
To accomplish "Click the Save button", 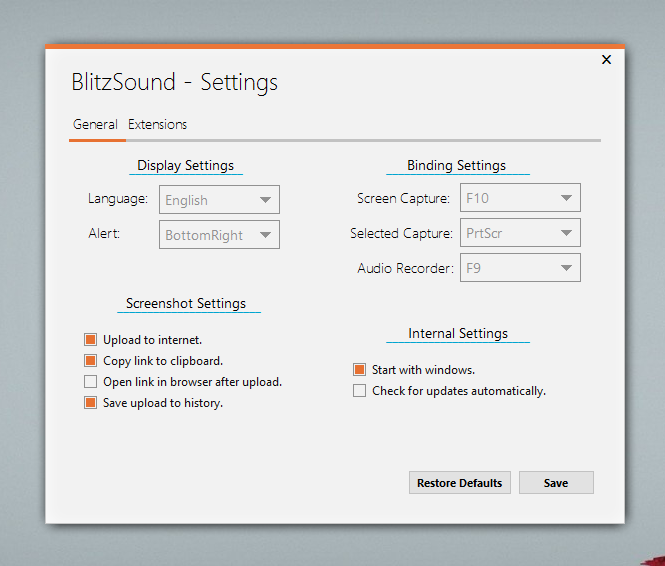I will (x=556, y=482).
